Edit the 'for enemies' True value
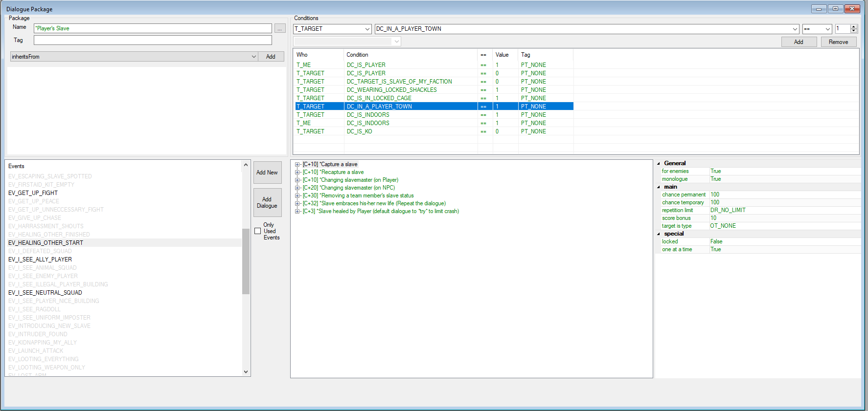Screen dimensions: 868x411 click(x=785, y=171)
